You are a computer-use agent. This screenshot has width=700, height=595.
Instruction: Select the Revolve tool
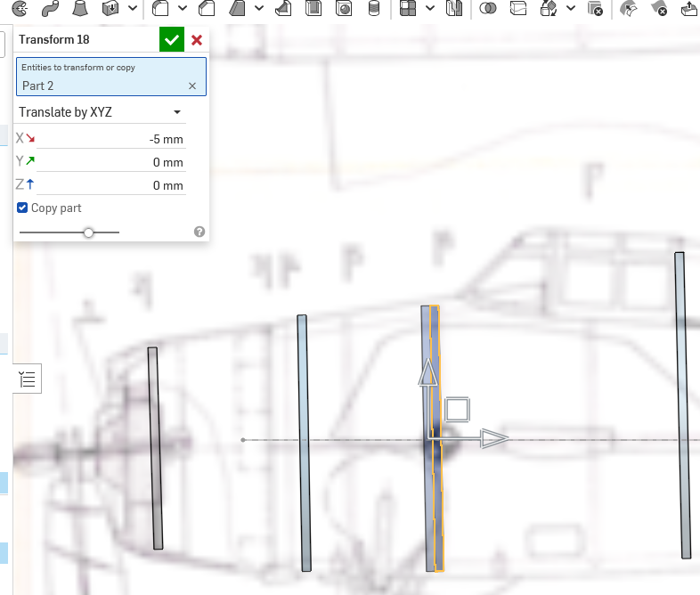20,8
